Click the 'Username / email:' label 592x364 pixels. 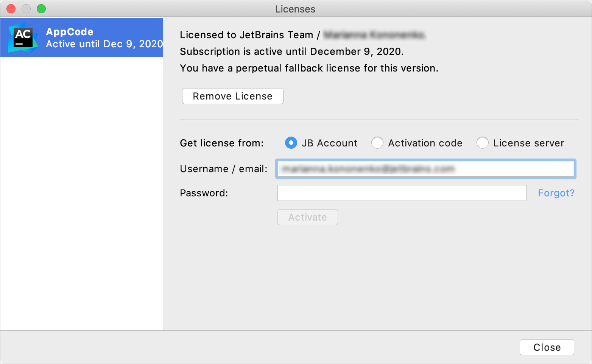(224, 169)
